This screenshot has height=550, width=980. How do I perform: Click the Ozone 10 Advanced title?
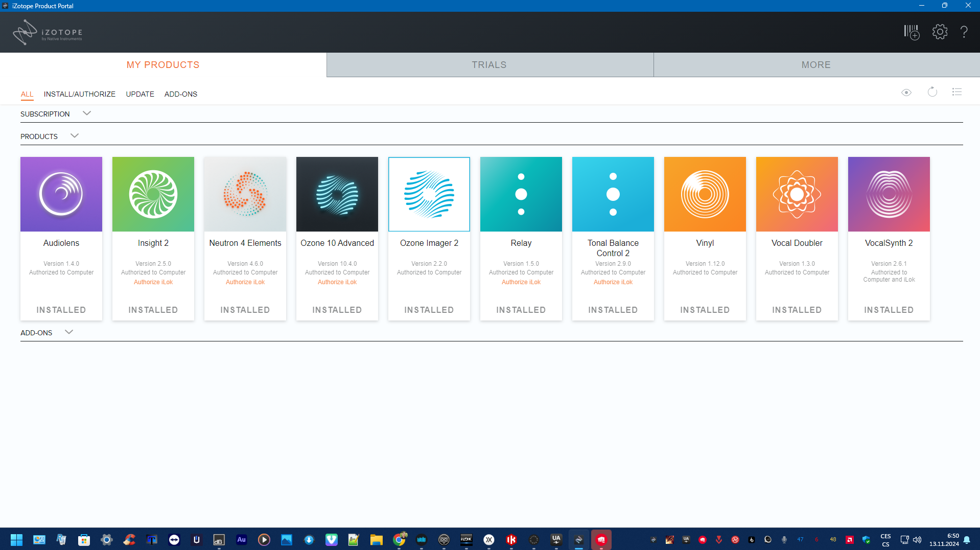pos(337,243)
